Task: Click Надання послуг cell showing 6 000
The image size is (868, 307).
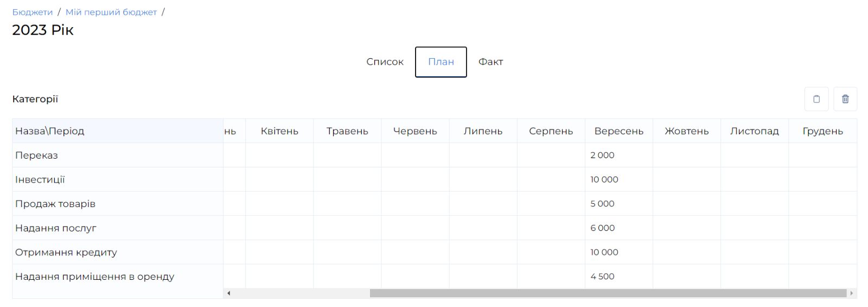Action: tap(618, 228)
